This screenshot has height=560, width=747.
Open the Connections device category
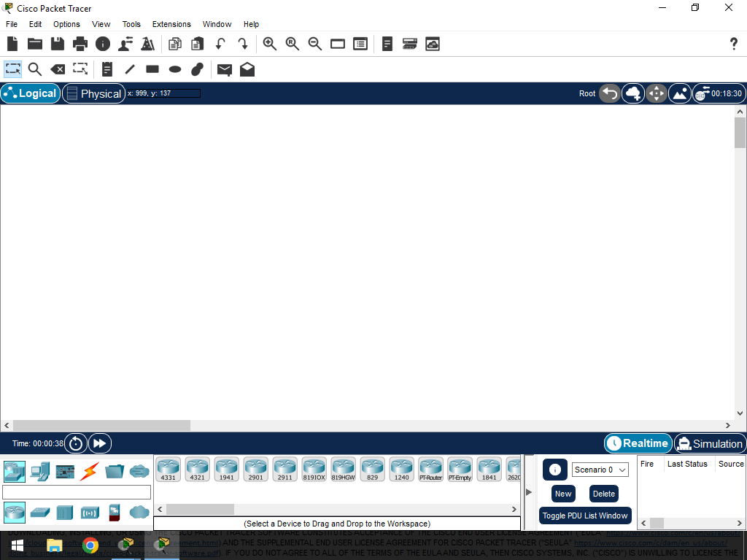coord(88,472)
